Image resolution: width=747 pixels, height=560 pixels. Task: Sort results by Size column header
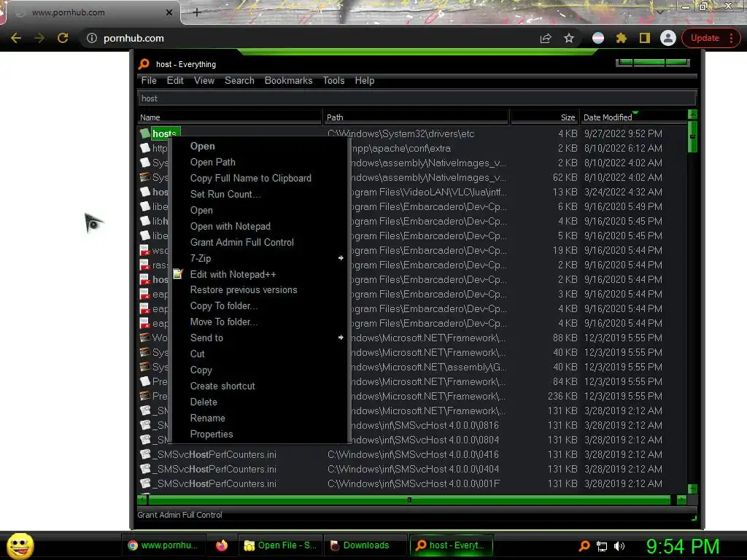pos(544,117)
